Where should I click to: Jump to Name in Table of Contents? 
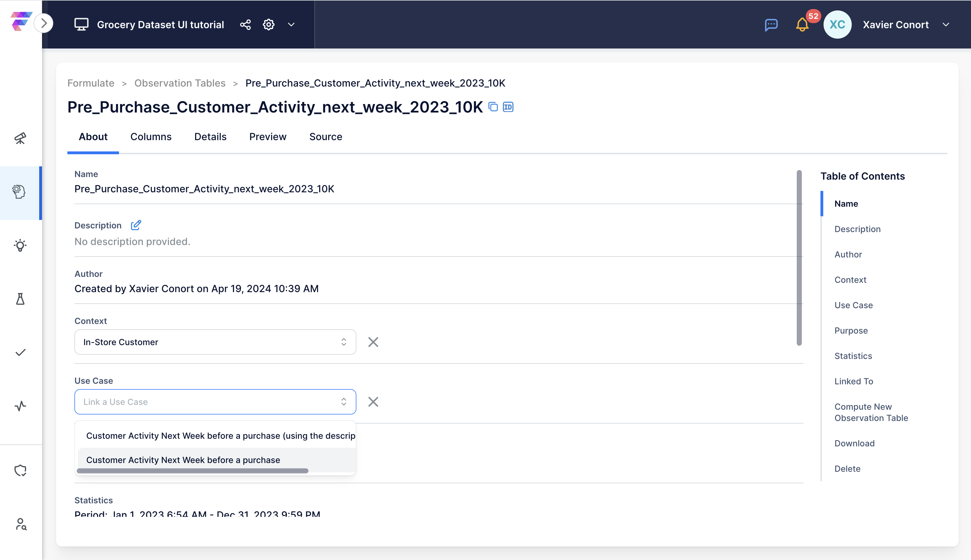tap(846, 204)
